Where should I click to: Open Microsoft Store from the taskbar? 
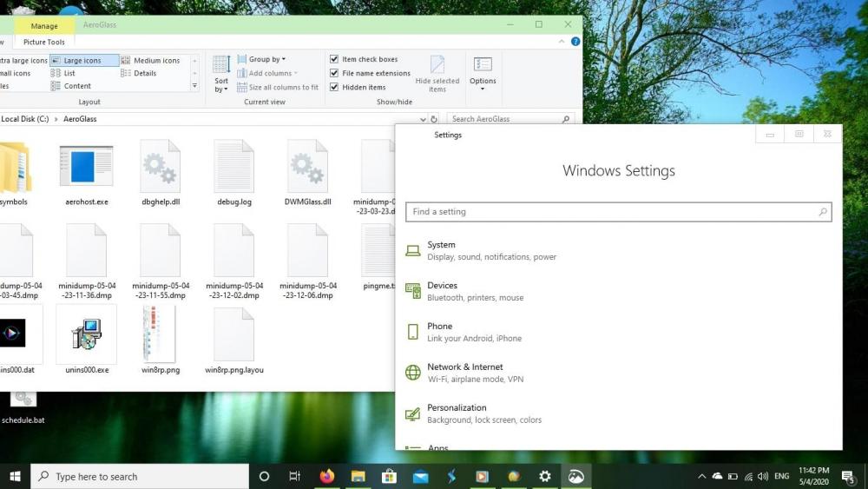[x=389, y=476]
